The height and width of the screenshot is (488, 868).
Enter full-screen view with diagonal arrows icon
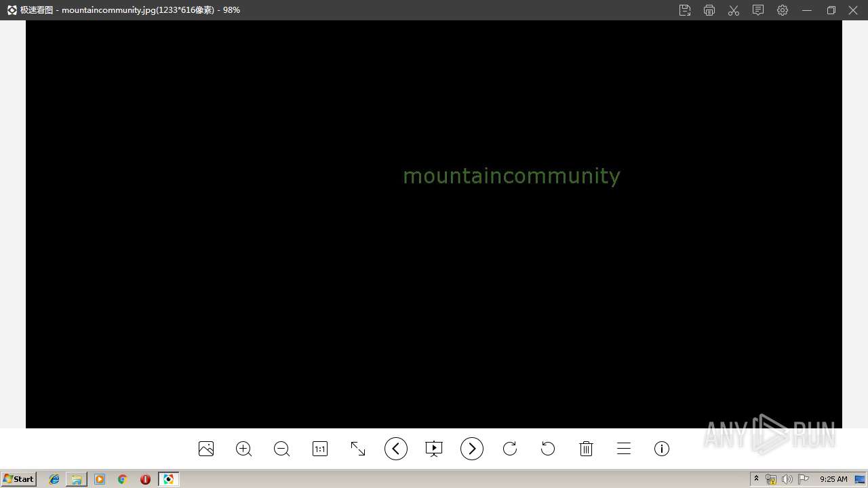(358, 449)
